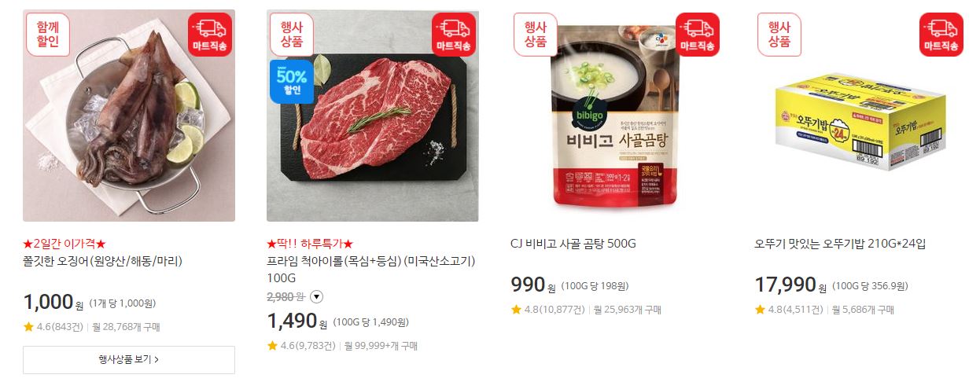The height and width of the screenshot is (382, 980).
Task: Click the 행사상품 badge on beef image
Action: click(292, 35)
